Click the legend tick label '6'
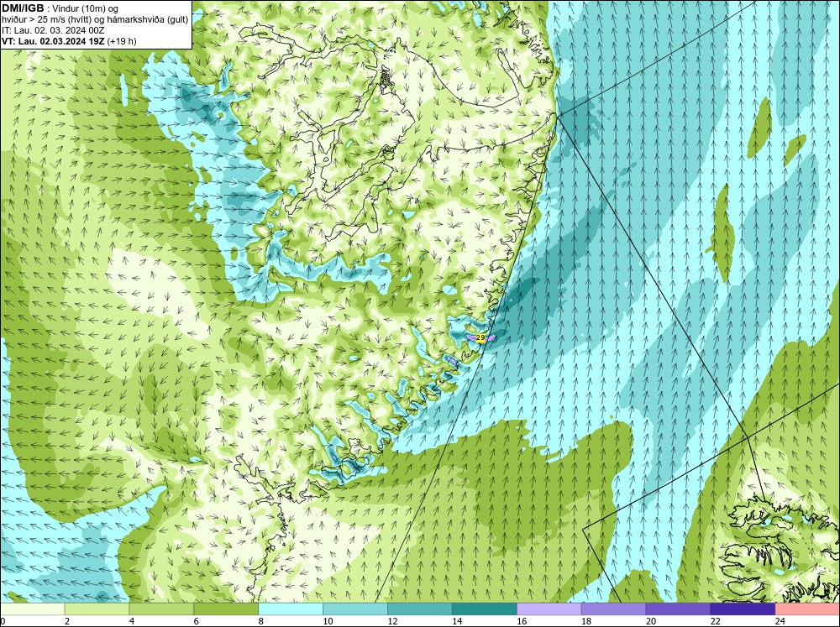The image size is (840, 627). (196, 621)
